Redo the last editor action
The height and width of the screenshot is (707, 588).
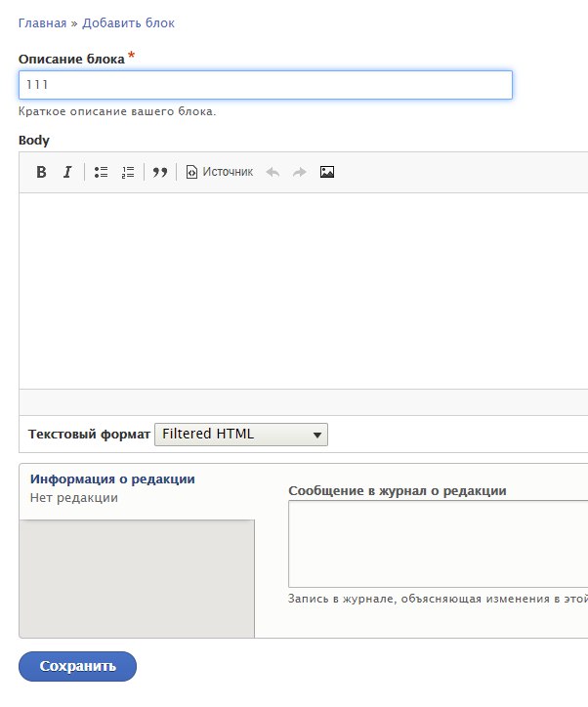[300, 172]
